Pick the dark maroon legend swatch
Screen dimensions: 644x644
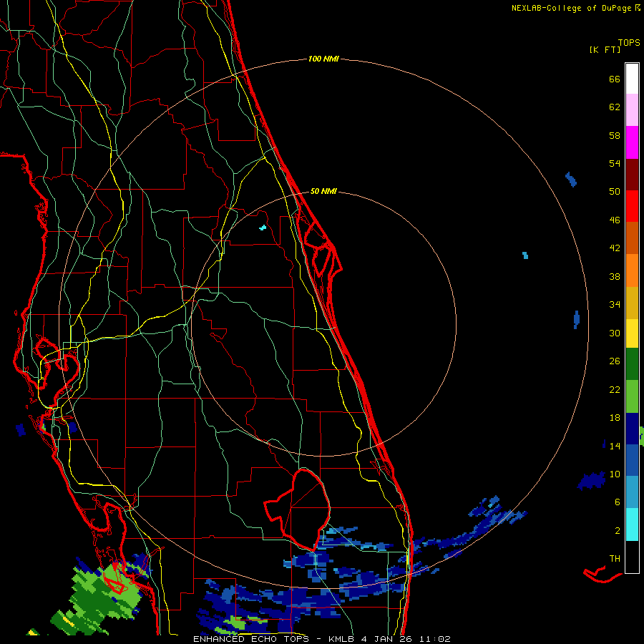pos(632,175)
